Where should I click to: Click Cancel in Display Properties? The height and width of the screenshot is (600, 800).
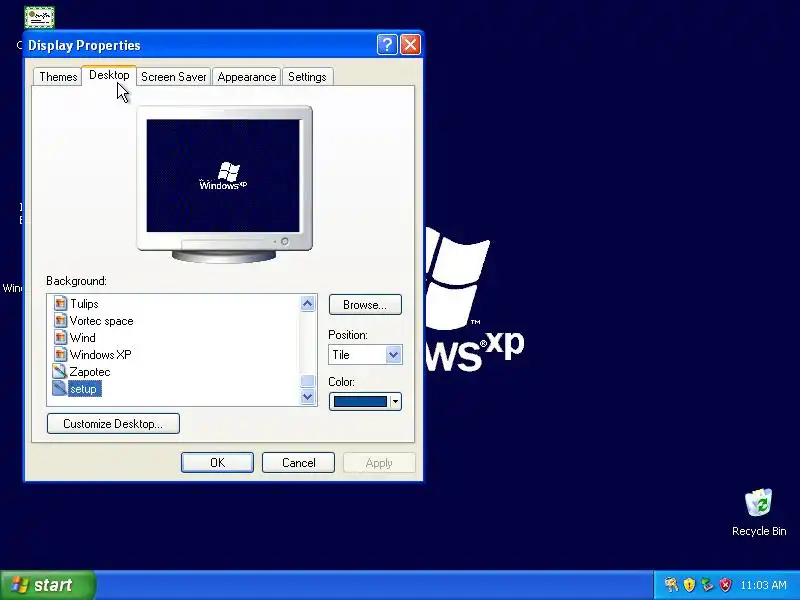298,462
